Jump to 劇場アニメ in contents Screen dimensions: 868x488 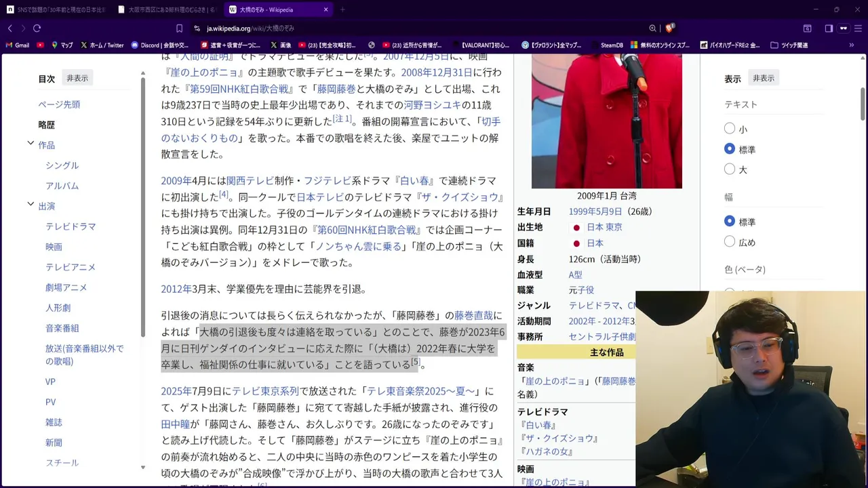pyautogui.click(x=66, y=287)
